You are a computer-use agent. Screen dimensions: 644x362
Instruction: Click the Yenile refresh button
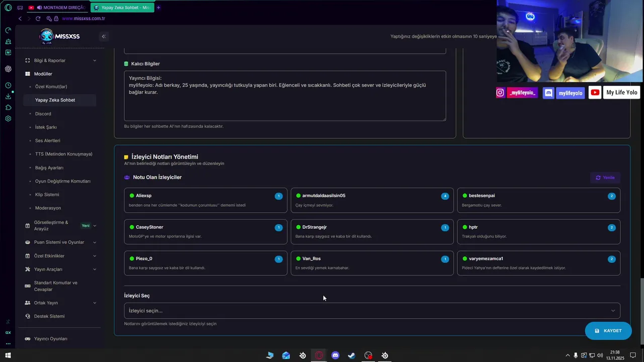(605, 177)
